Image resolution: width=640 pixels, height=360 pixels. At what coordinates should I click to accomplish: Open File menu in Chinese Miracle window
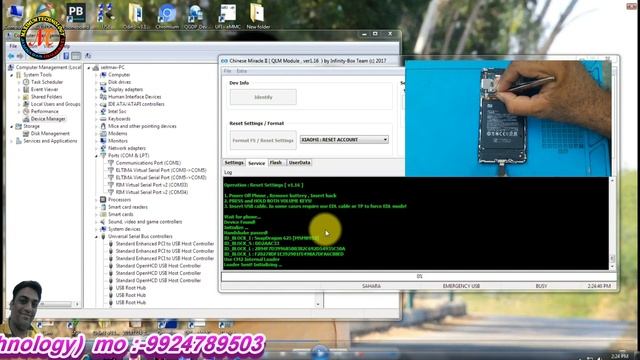tap(227, 71)
